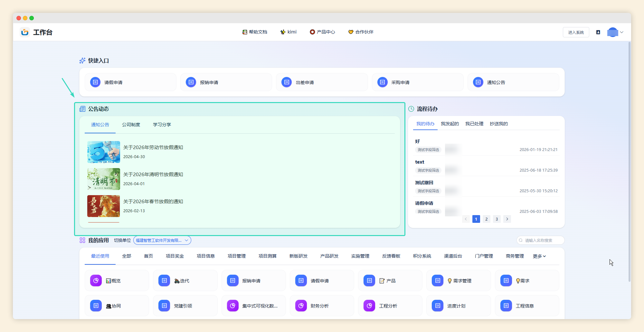The height and width of the screenshot is (332, 644).
Task: Open 集中式可视化数 app icon
Action: [x=233, y=306]
